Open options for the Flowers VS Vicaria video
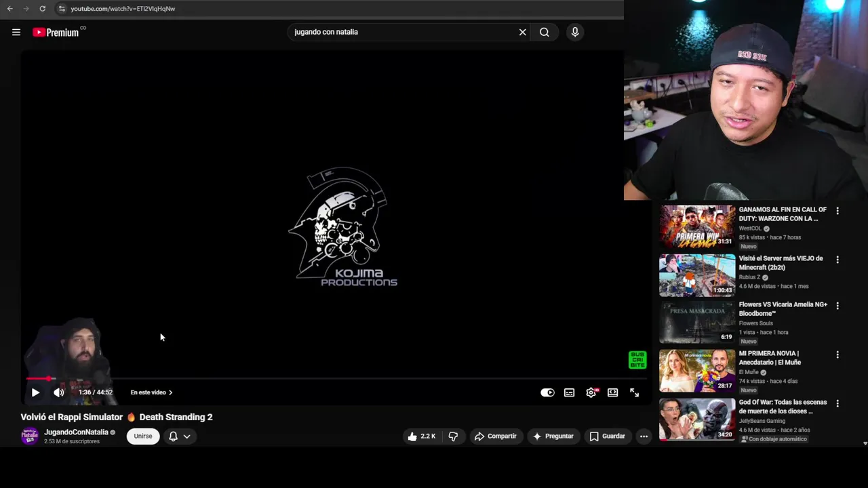868x488 pixels. (837, 306)
